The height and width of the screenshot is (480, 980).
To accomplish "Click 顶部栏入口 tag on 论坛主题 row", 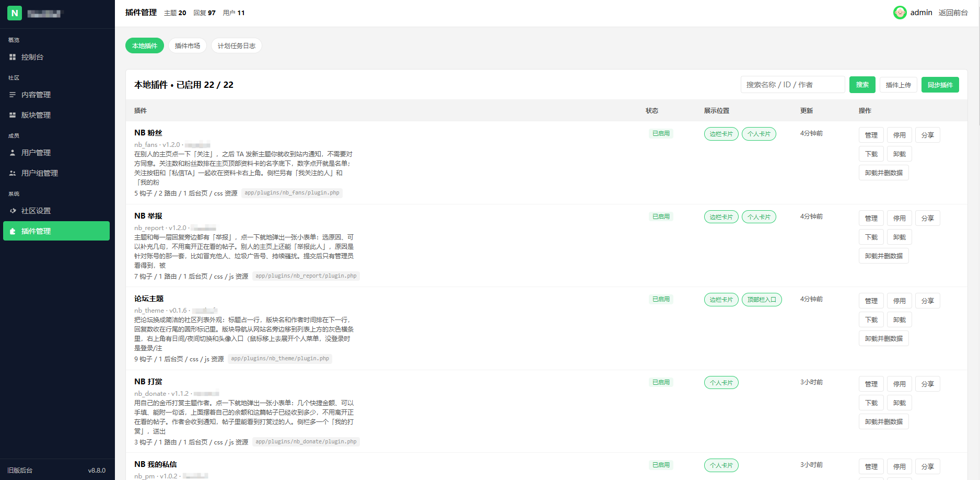I will coord(762,300).
